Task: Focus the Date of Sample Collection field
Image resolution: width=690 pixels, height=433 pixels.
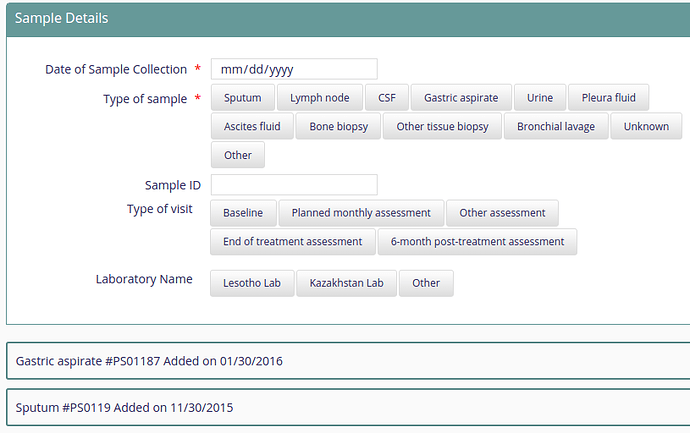Action: [294, 69]
